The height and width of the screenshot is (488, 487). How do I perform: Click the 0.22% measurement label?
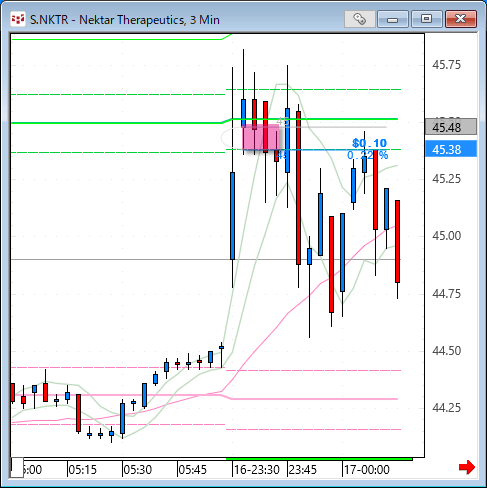(x=367, y=155)
